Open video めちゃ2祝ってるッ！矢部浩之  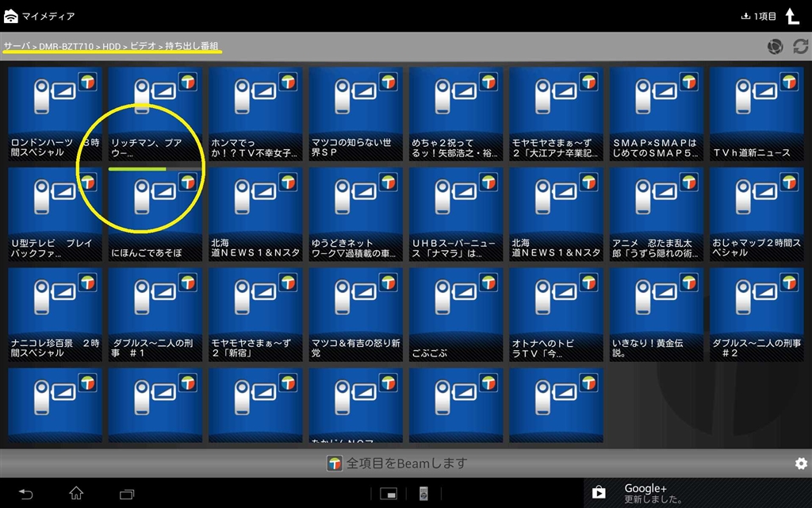456,114
